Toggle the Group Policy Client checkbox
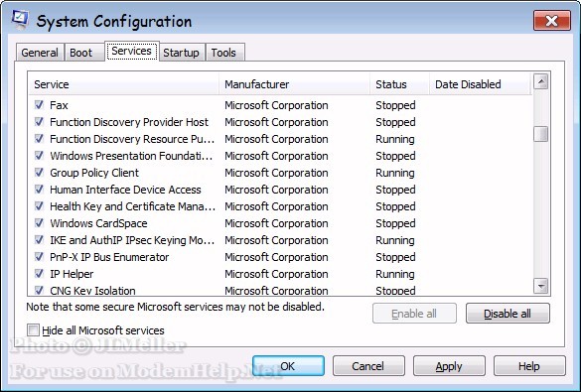Image resolution: width=581 pixels, height=392 pixels. (x=39, y=173)
